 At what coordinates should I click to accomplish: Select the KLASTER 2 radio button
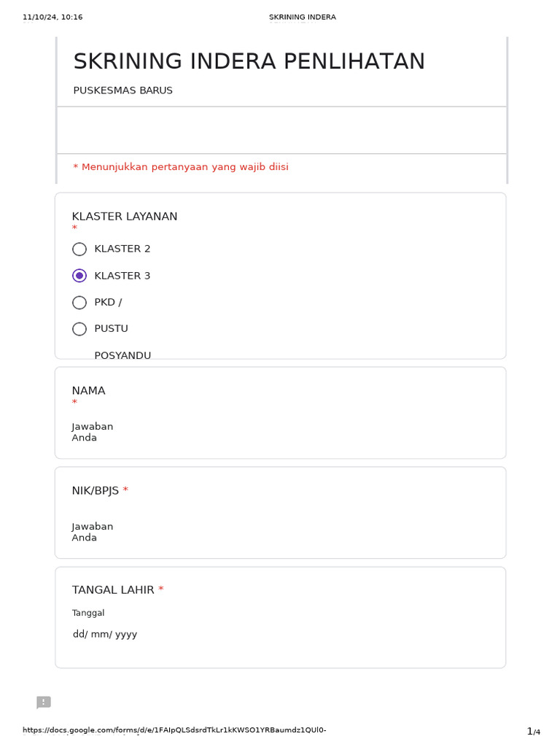[x=79, y=249]
